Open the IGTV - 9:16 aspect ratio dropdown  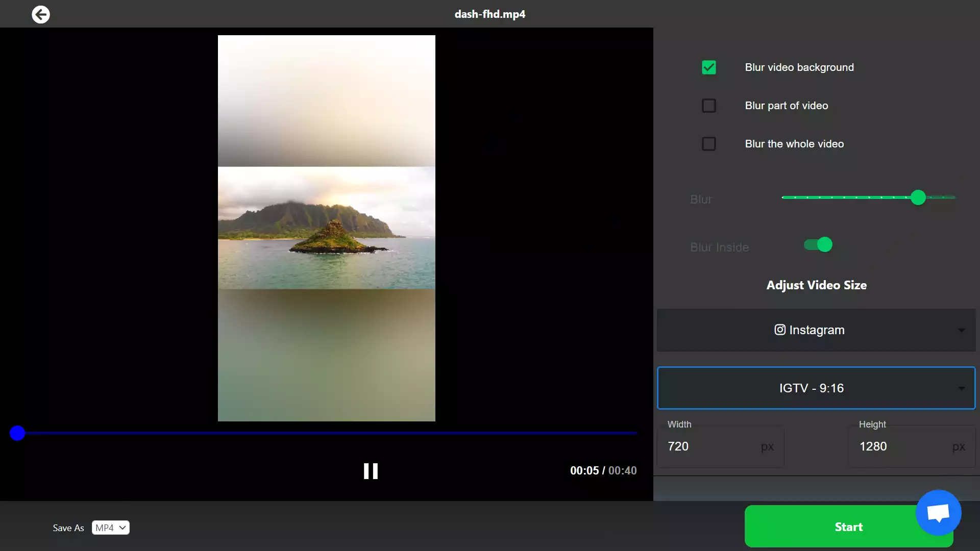point(816,388)
